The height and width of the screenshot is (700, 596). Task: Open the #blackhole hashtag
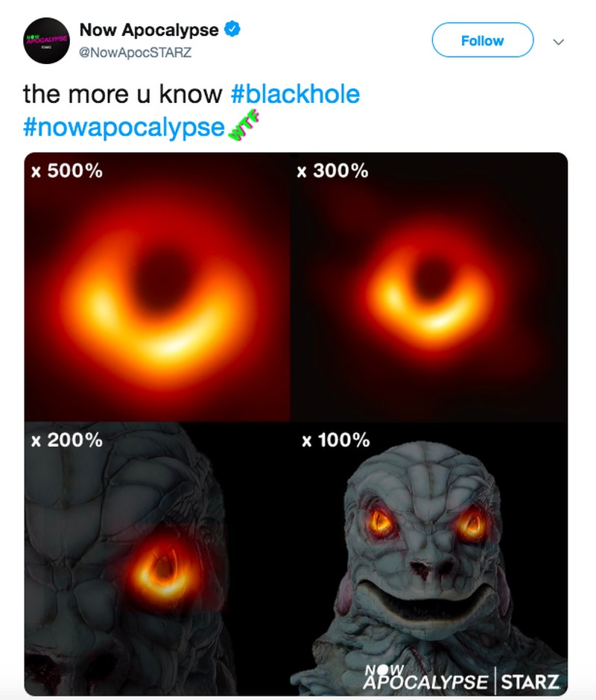pyautogui.click(x=295, y=95)
